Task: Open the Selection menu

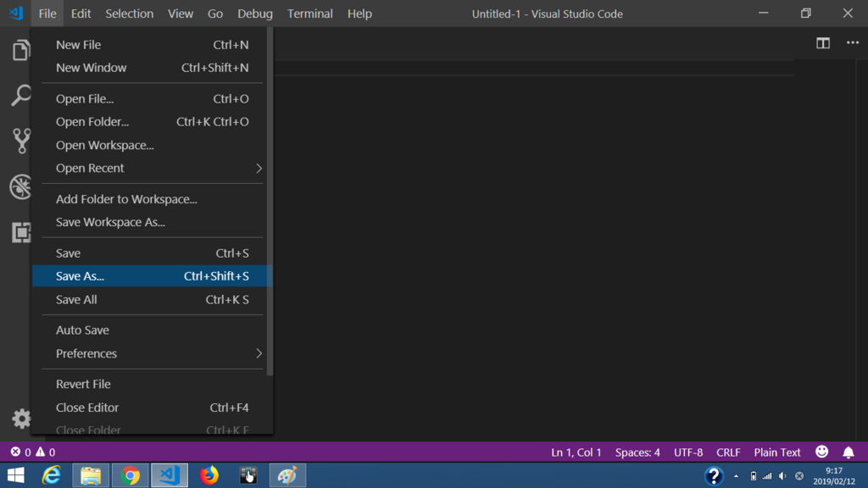Action: pyautogui.click(x=130, y=14)
